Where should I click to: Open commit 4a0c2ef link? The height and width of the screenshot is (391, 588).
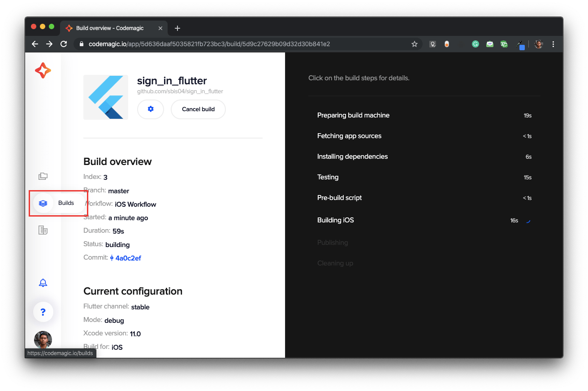(x=128, y=258)
